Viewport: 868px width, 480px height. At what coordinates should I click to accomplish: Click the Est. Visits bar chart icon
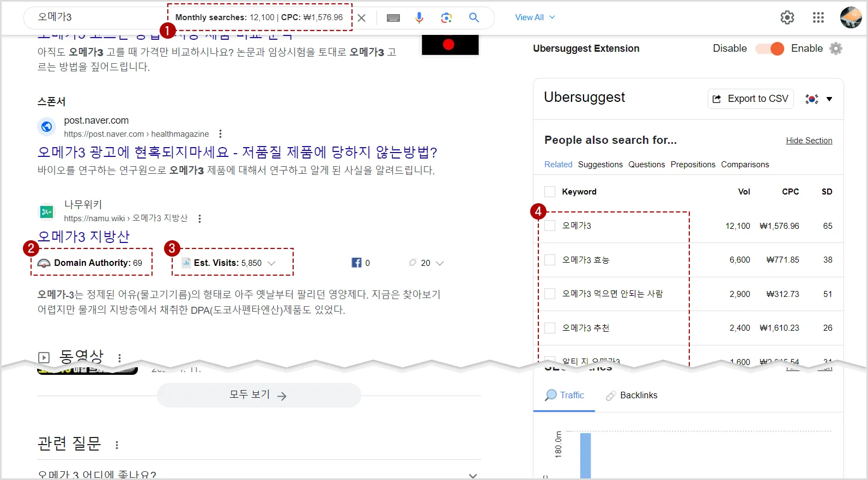tap(186, 263)
